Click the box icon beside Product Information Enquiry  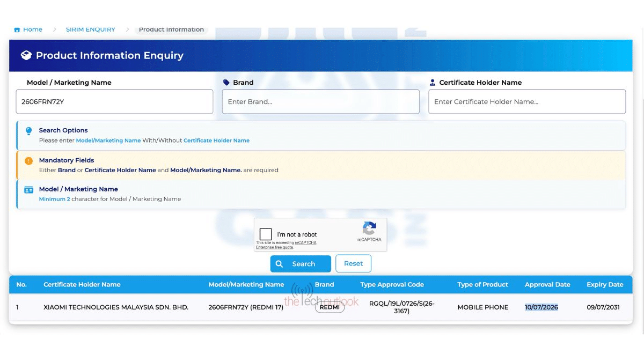point(26,55)
